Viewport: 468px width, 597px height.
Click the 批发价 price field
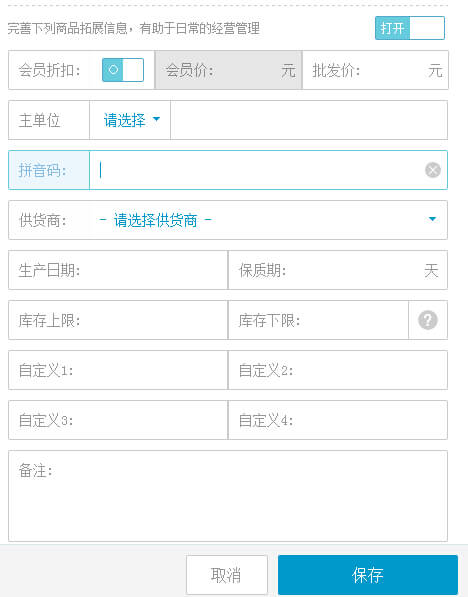coord(375,70)
